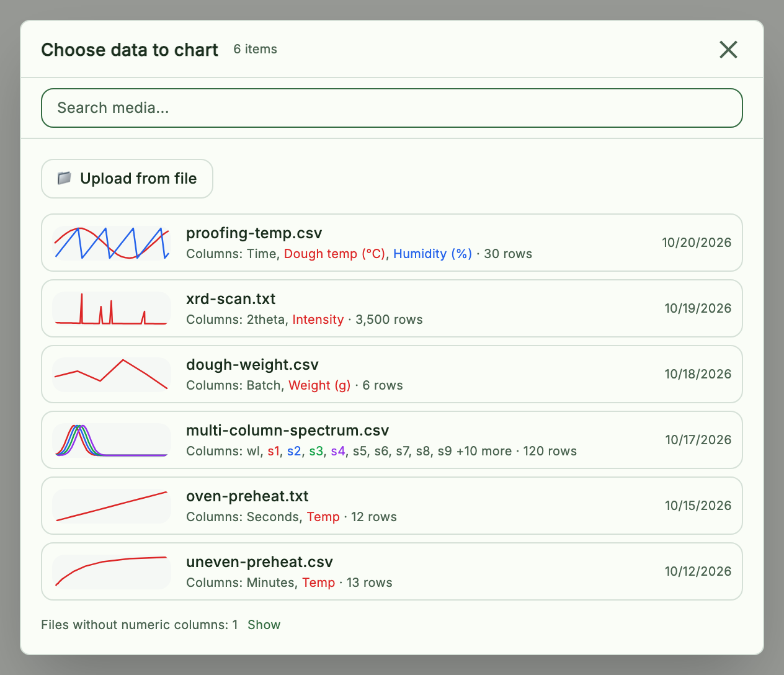Image resolution: width=784 pixels, height=675 pixels.
Task: Select the uneven-preheat.csv sparkline thumbnail
Action: coord(112,571)
